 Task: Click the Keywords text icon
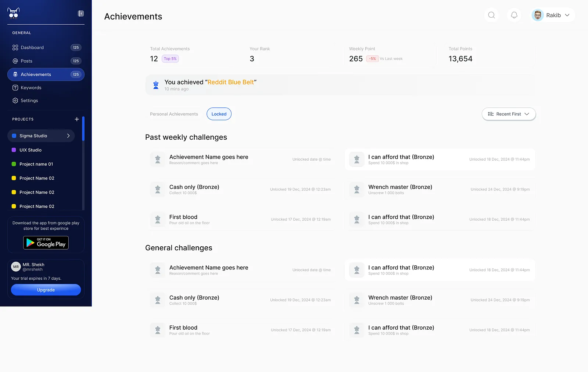15,87
